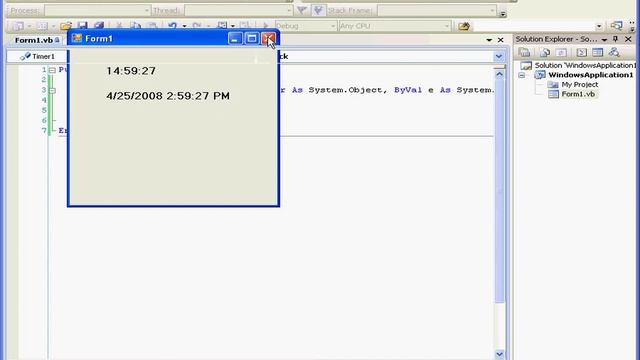Click the Properties icon in Solution Explorer toolbar
This screenshot has width=640, height=360.
524,52
